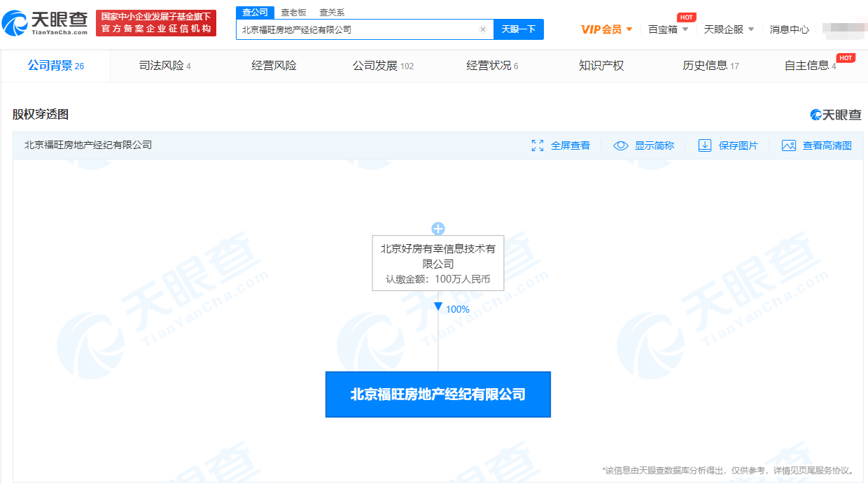This screenshot has height=484, width=868.
Task: Switch to the 公司发展 tab
Action: pyautogui.click(x=383, y=66)
